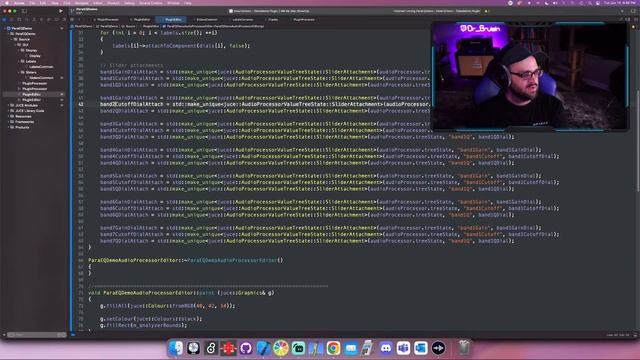This screenshot has height=360, width=640.
Task: Open the Source Control menu
Action: click(x=151, y=3)
